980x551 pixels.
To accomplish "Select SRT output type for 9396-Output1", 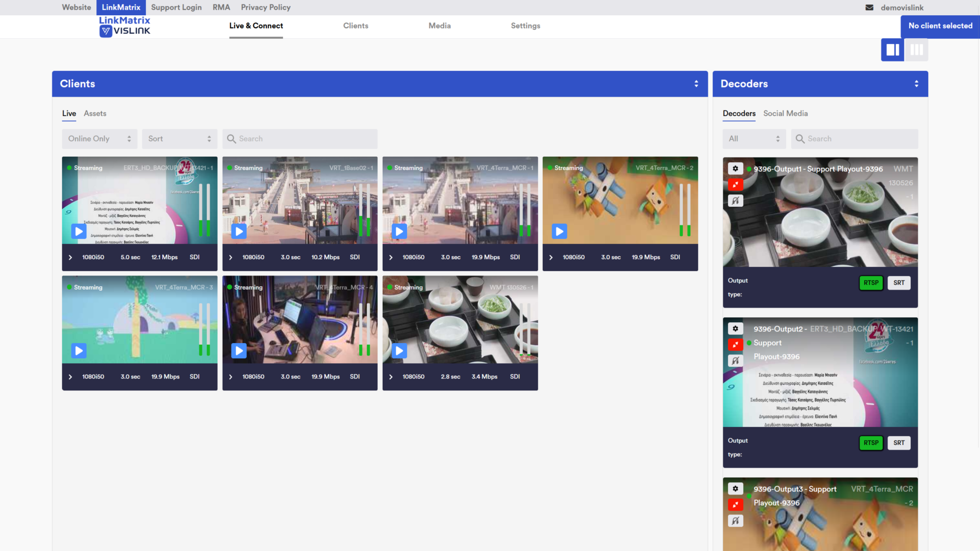I will coord(898,283).
